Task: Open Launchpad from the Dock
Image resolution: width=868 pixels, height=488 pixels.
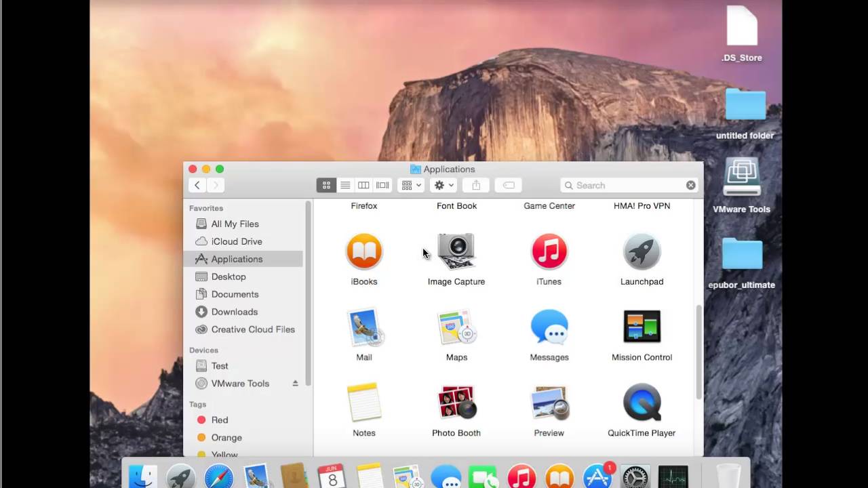Action: tap(181, 476)
